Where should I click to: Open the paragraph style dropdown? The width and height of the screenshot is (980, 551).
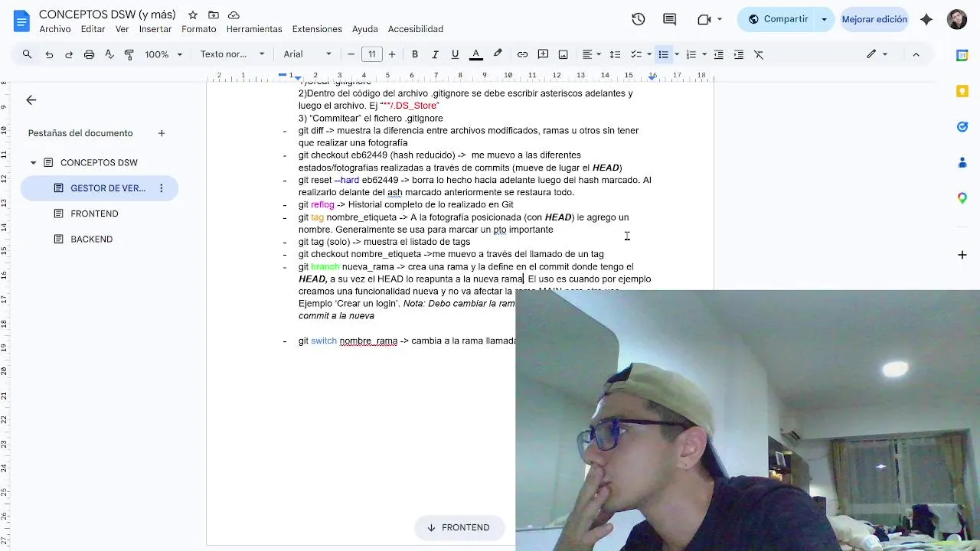232,54
